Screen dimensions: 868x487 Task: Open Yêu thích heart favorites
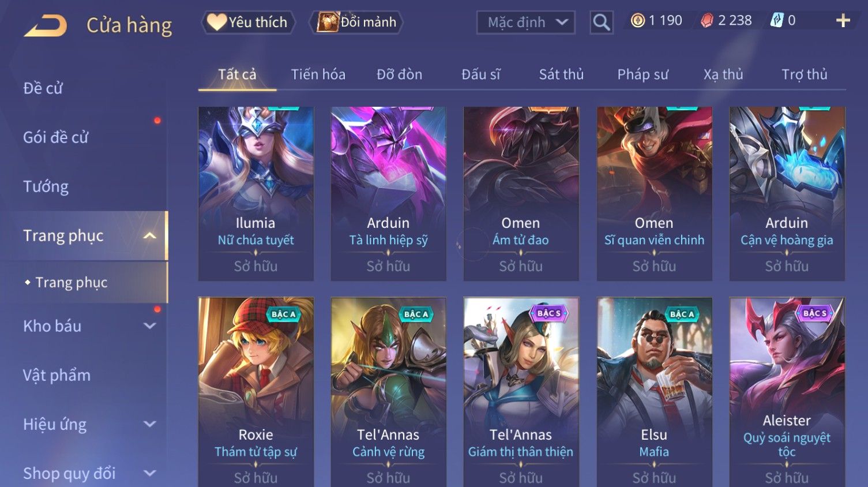248,23
